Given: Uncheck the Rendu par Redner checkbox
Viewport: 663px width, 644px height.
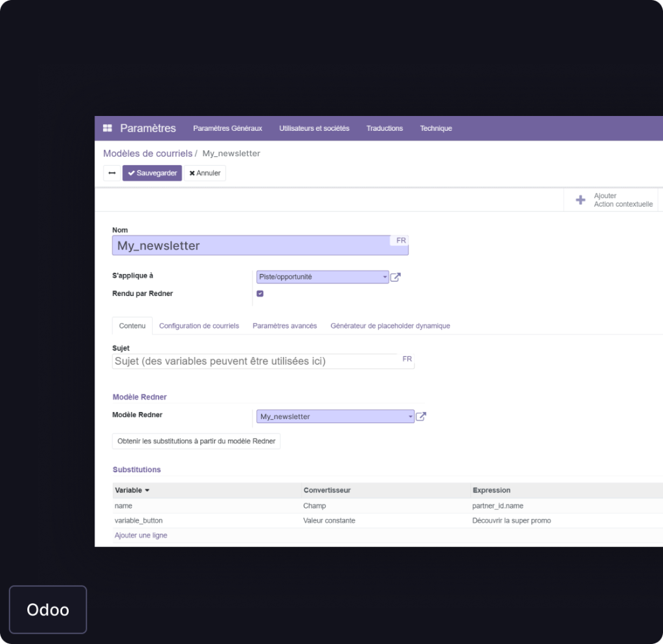Looking at the screenshot, I should click(260, 293).
